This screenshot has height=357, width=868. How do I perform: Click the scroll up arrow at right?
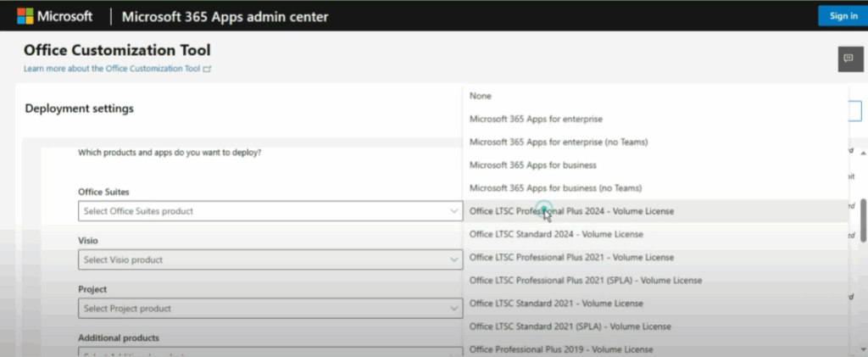[x=864, y=153]
